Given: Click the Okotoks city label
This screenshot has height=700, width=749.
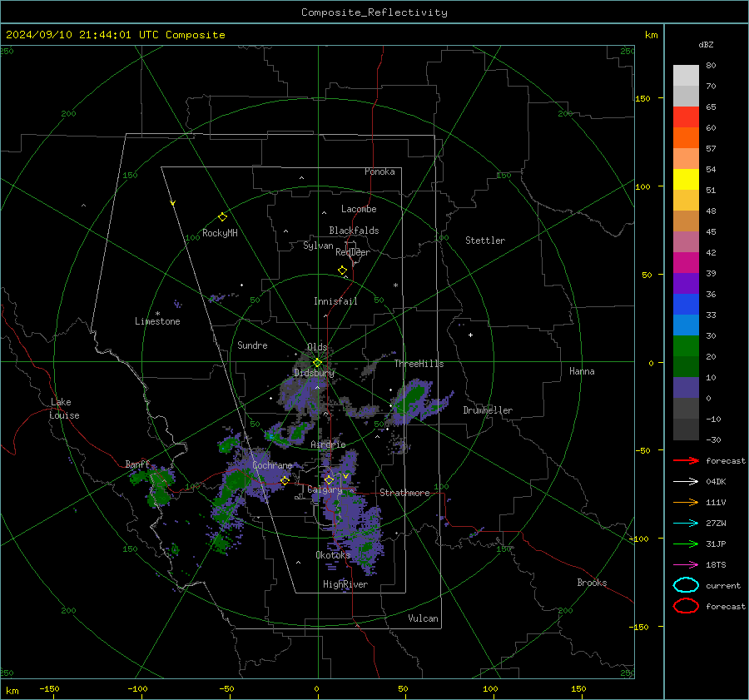Looking at the screenshot, I should point(333,554).
